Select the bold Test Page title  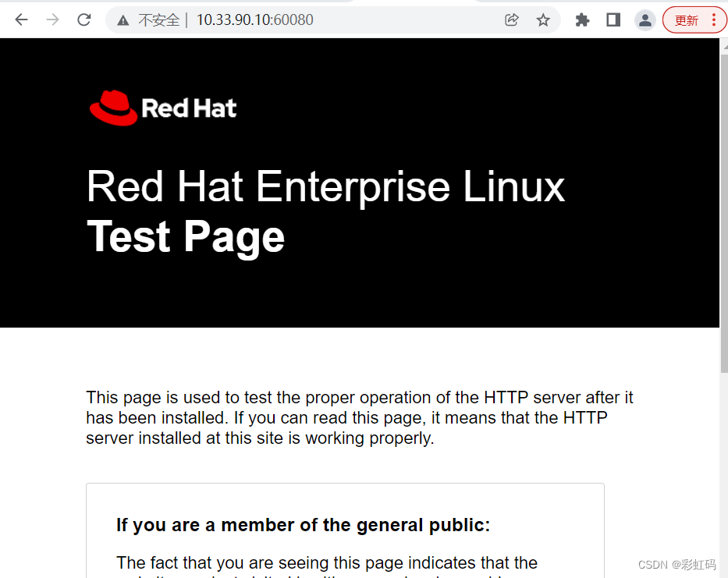pos(186,236)
